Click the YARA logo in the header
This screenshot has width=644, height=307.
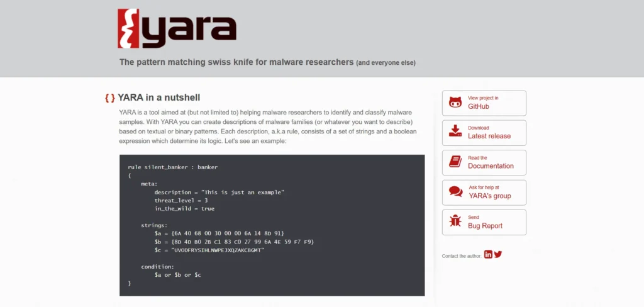point(177,28)
